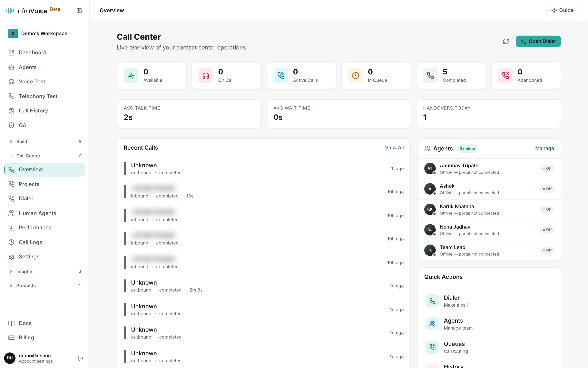Toggle Neha Jadhav's Off status

click(547, 230)
